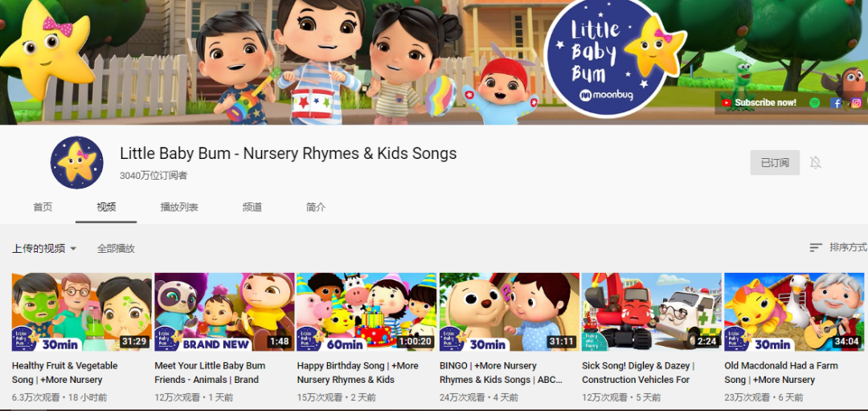
Task: Switch to the 首页 tab
Action: 43,207
